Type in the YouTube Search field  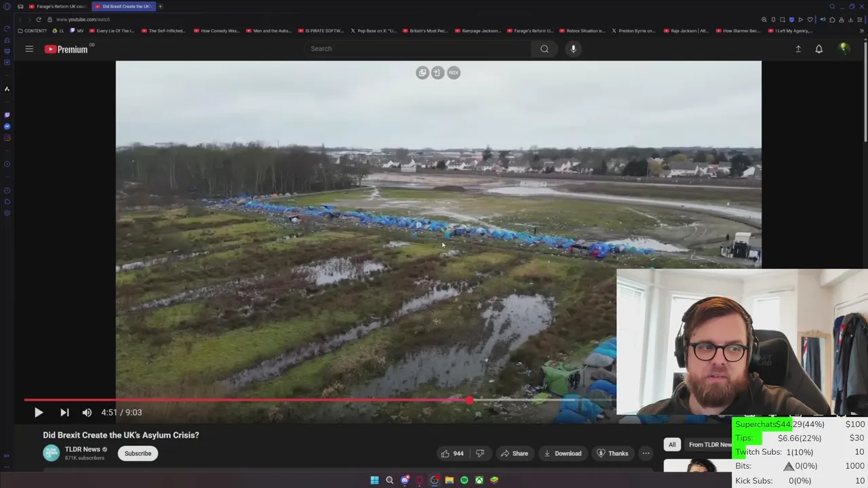click(418, 49)
